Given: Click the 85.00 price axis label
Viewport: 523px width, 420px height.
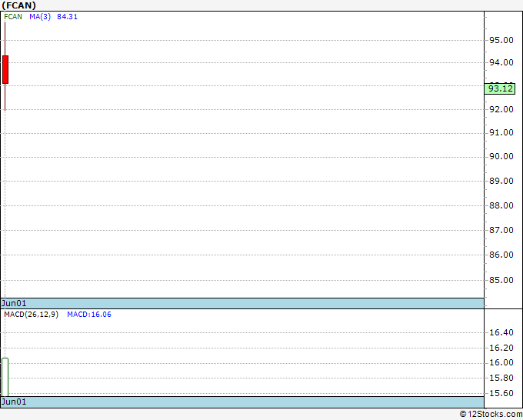Looking at the screenshot, I should [x=501, y=280].
